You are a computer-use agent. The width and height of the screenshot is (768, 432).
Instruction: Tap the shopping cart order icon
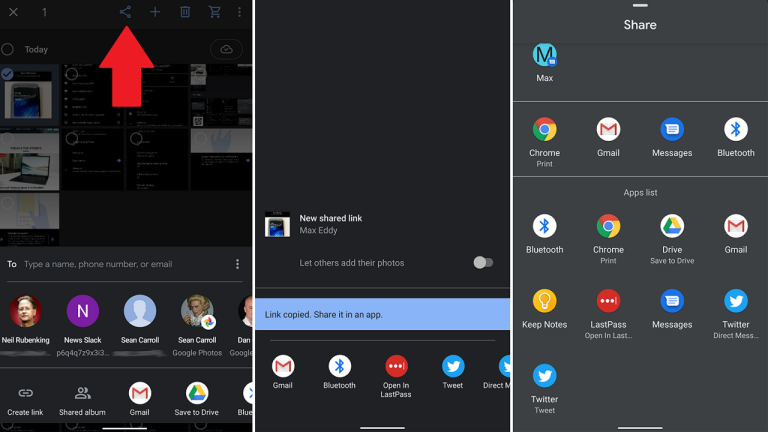point(215,12)
